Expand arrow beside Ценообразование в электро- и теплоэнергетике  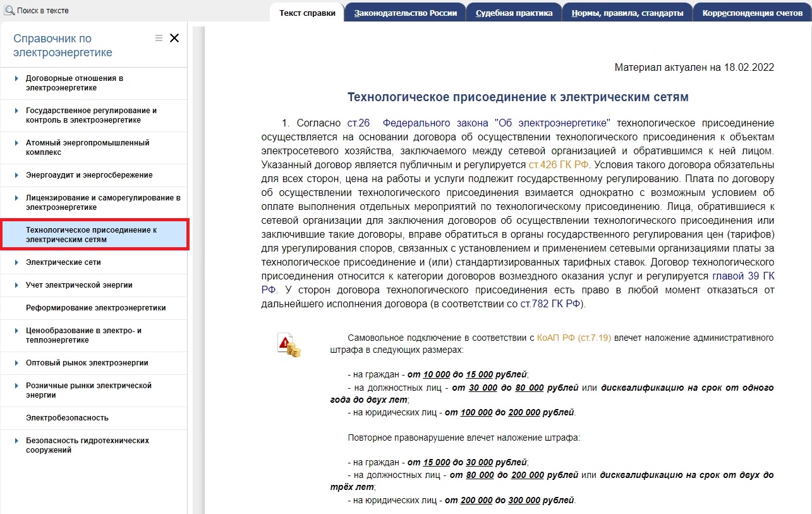(x=16, y=331)
